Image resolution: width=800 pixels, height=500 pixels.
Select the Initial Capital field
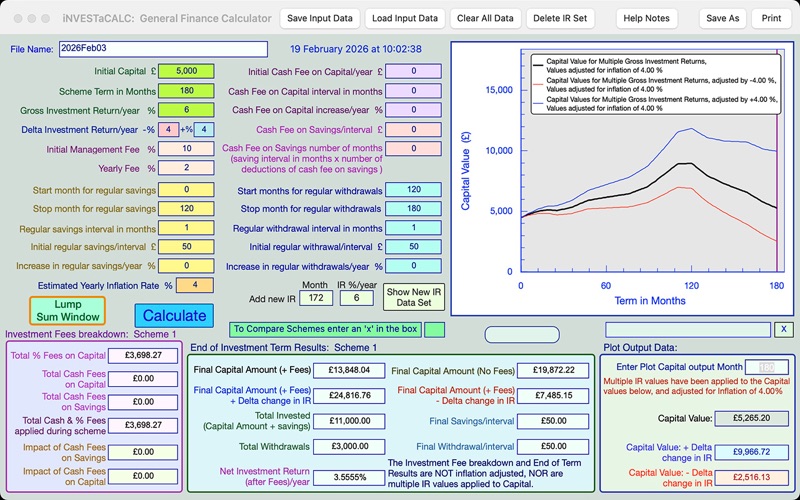pos(186,71)
